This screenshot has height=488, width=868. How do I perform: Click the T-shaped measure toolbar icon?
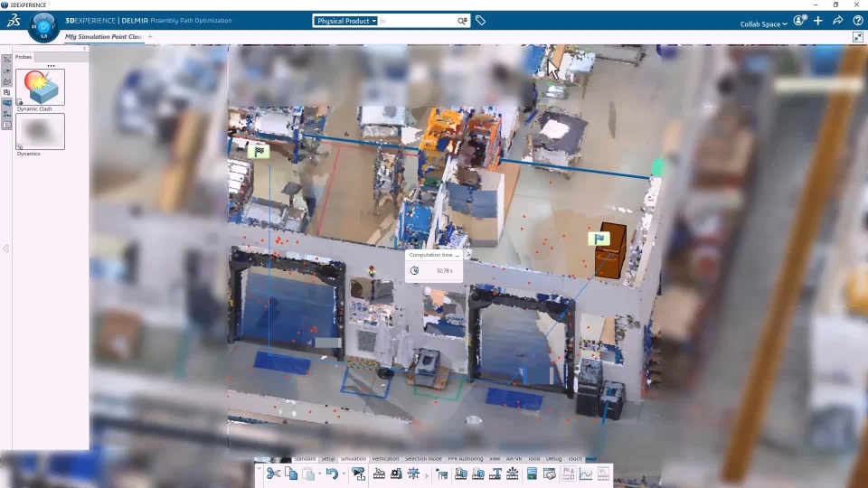tap(495, 474)
